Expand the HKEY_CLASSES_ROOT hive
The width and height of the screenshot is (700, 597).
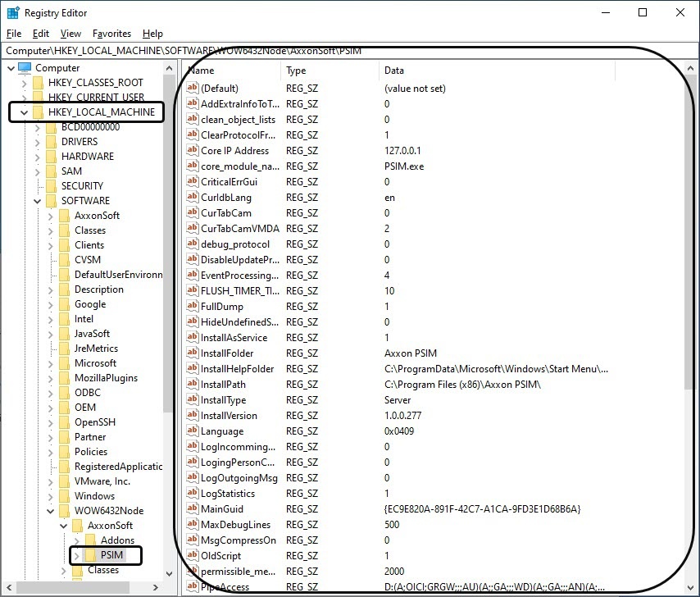(25, 83)
